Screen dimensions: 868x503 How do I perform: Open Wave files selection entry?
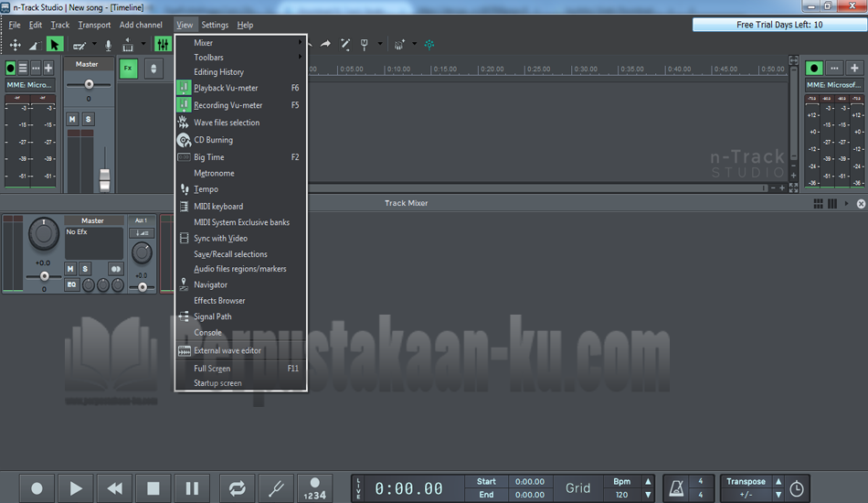pos(240,123)
